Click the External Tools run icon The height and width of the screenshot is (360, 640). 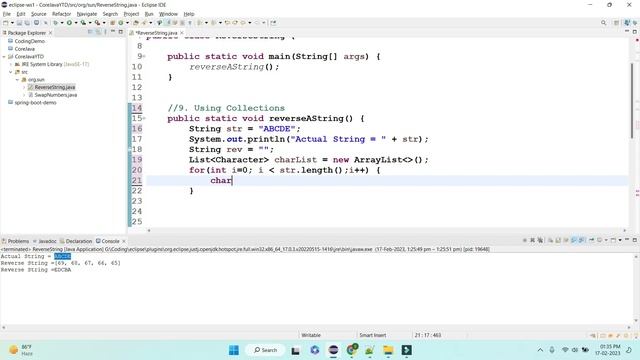(x=97, y=23)
